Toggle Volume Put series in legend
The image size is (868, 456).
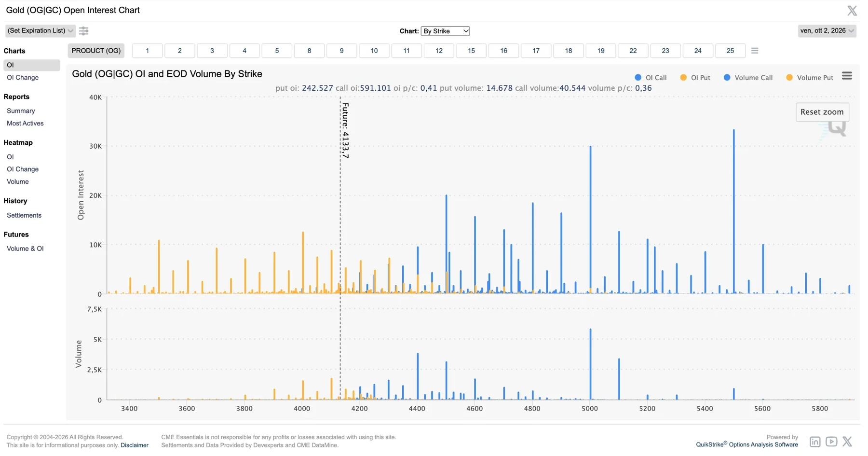[x=810, y=78]
